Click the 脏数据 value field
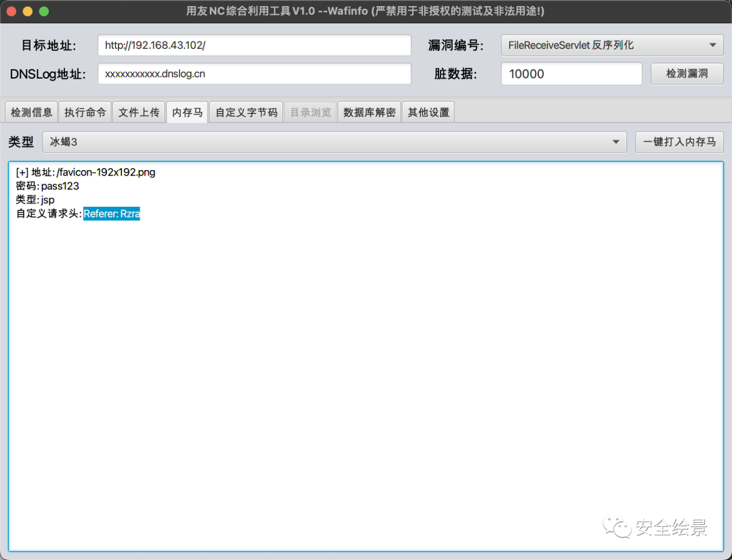This screenshot has height=560, width=732. 571,74
